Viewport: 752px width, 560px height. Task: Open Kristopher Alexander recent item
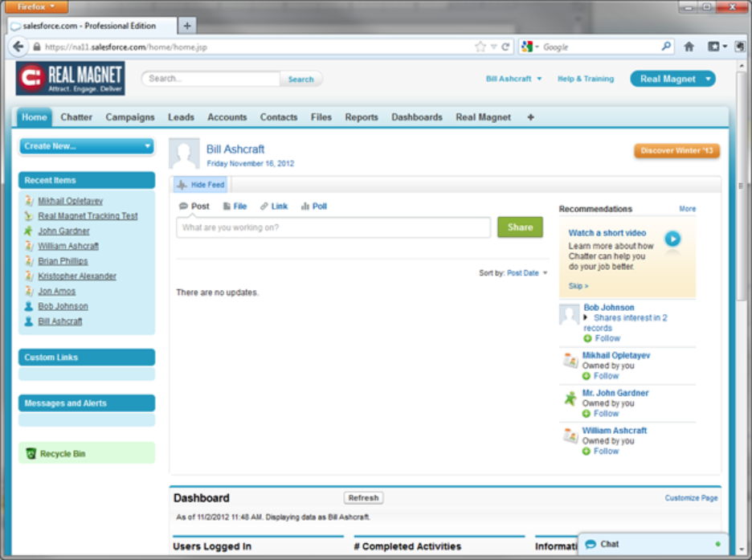pyautogui.click(x=77, y=276)
